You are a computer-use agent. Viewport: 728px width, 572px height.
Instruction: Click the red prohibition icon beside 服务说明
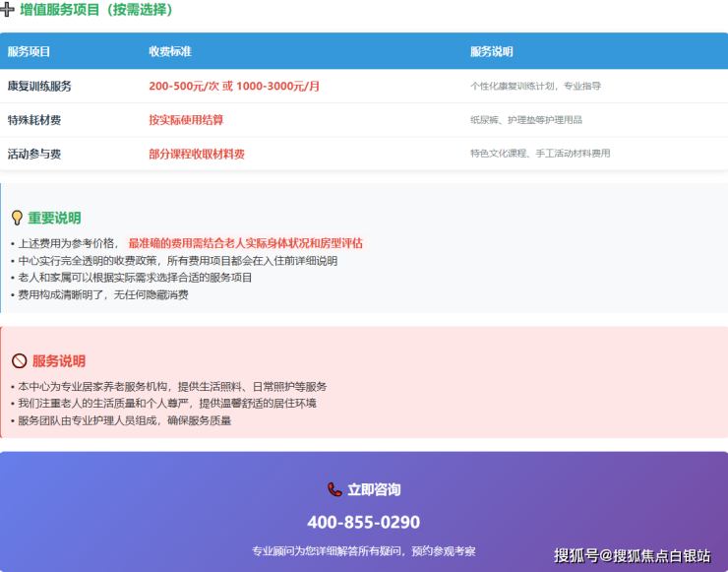[x=19, y=361]
